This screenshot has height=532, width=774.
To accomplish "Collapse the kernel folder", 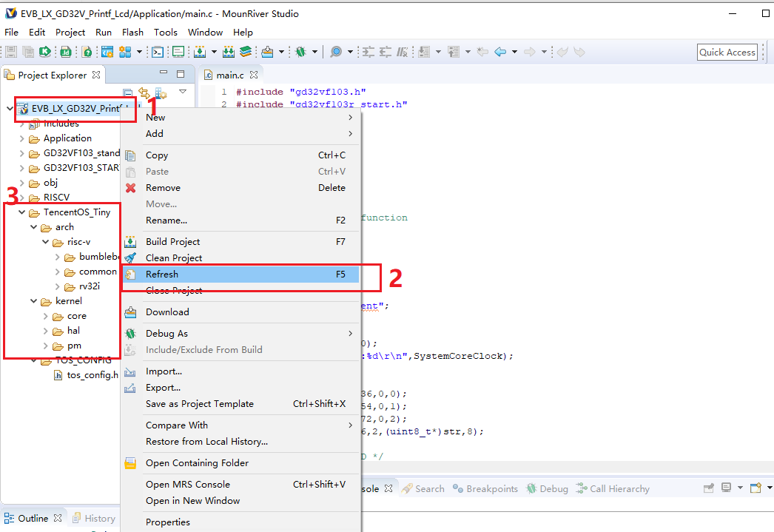I will (x=33, y=301).
